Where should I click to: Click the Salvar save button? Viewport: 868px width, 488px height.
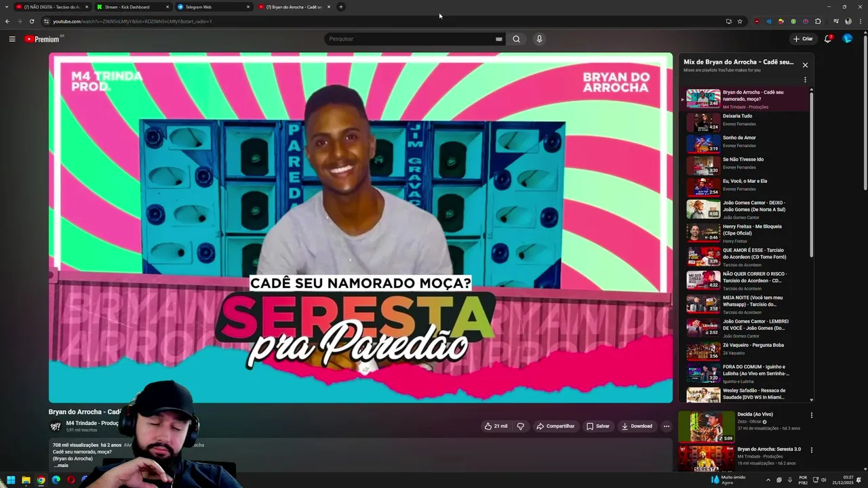598,426
